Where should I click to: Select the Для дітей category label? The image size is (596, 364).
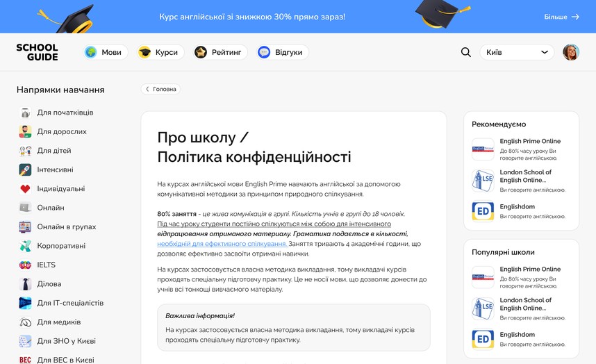click(x=54, y=151)
